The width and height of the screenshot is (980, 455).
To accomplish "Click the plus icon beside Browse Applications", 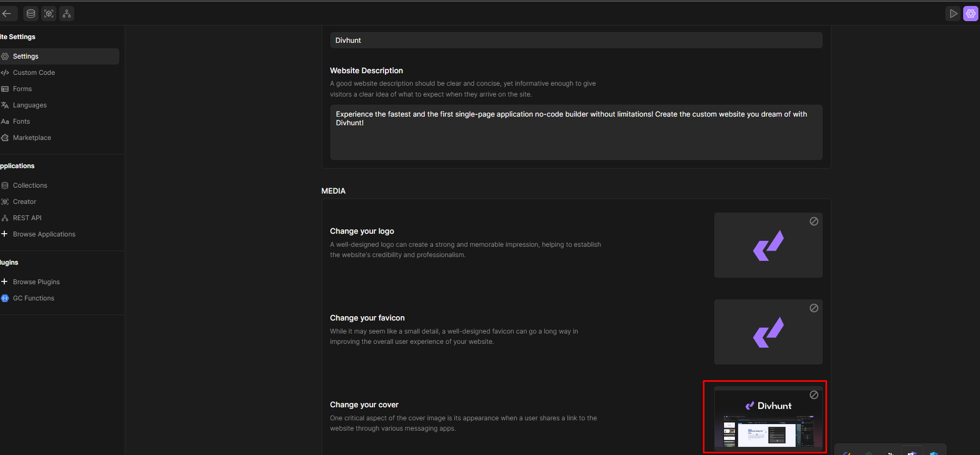I will [4, 234].
